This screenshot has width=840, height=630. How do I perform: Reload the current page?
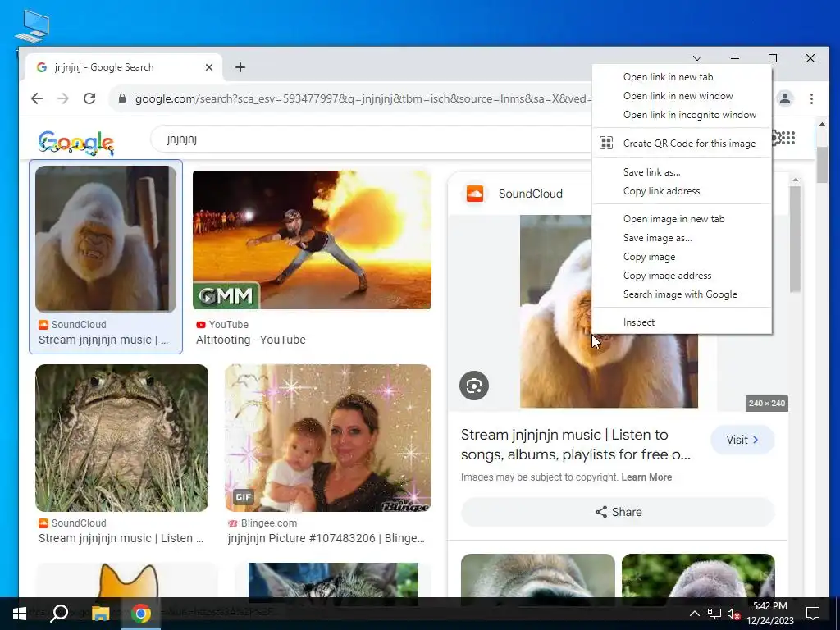click(89, 98)
